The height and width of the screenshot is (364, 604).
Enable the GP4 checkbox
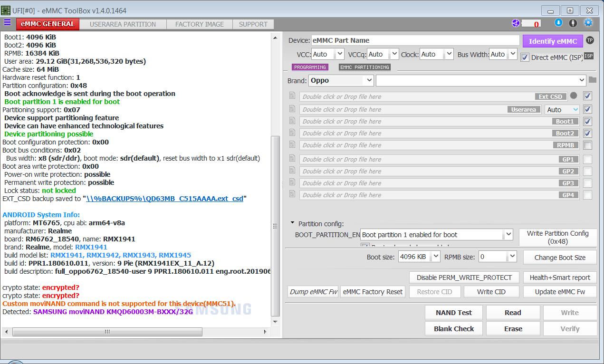click(588, 195)
